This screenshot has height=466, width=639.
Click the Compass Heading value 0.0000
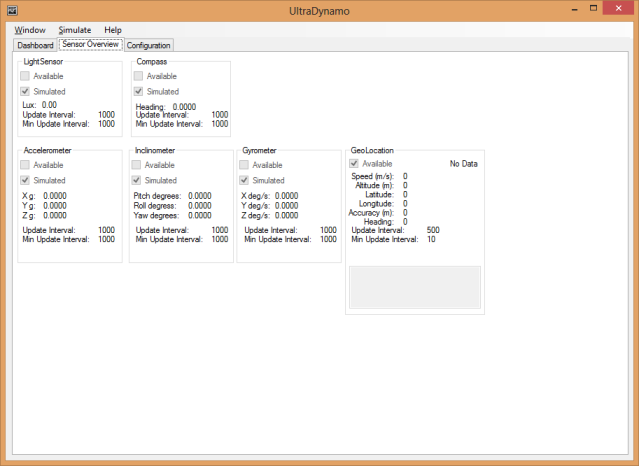[x=184, y=107]
